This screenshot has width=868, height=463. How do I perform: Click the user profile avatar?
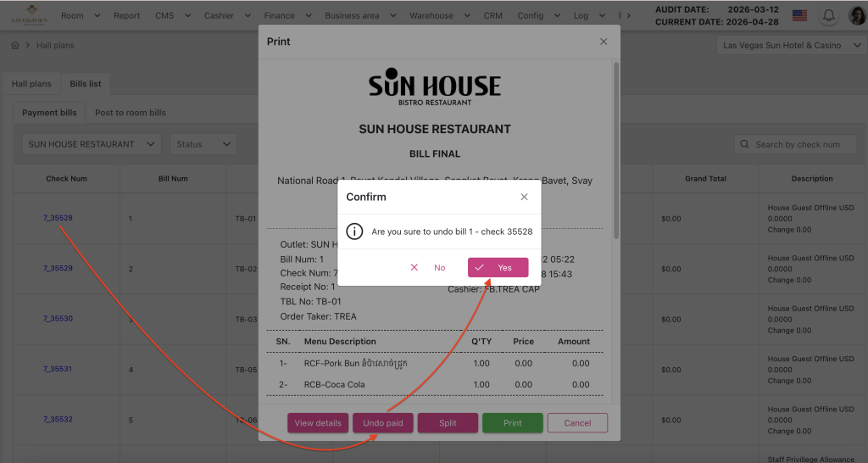tap(856, 15)
